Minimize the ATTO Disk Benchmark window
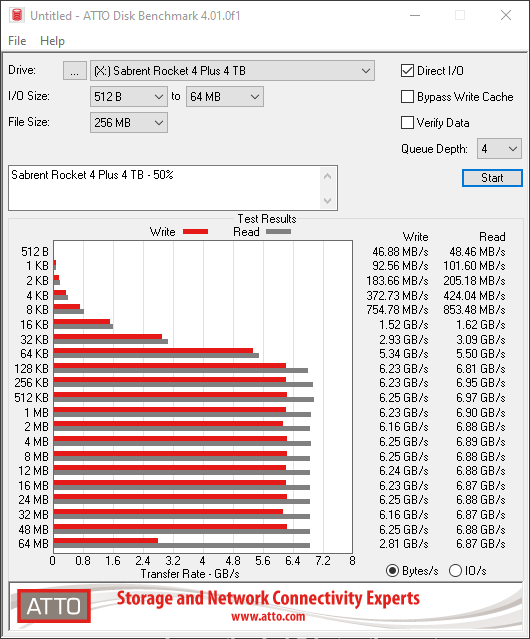530x639 pixels. tap(415, 15)
